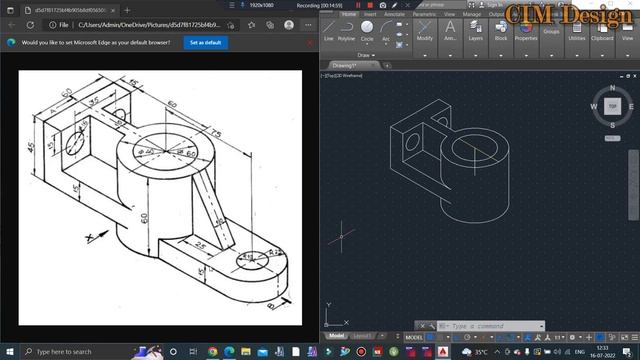Viewport: 640px width, 360px height.
Task: Dismiss the default browser prompt
Action: pyautogui.click(x=310, y=43)
